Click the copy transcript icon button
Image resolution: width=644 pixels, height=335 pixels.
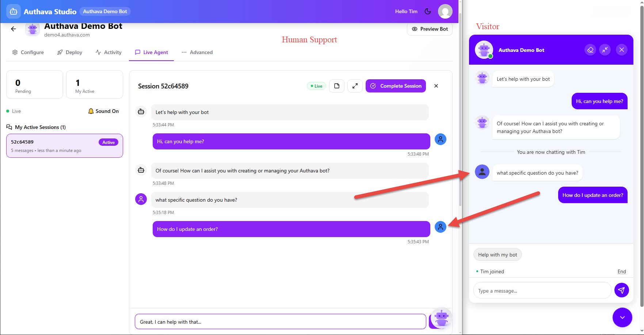coord(337,86)
